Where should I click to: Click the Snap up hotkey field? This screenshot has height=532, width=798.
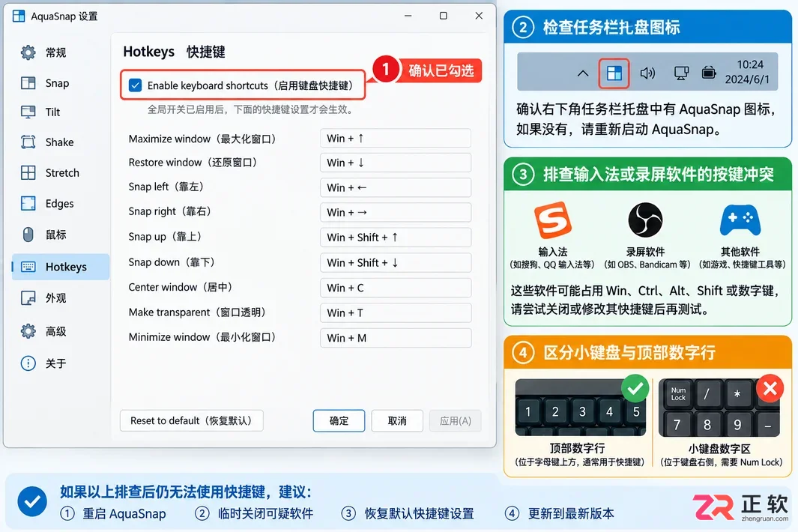pos(396,238)
